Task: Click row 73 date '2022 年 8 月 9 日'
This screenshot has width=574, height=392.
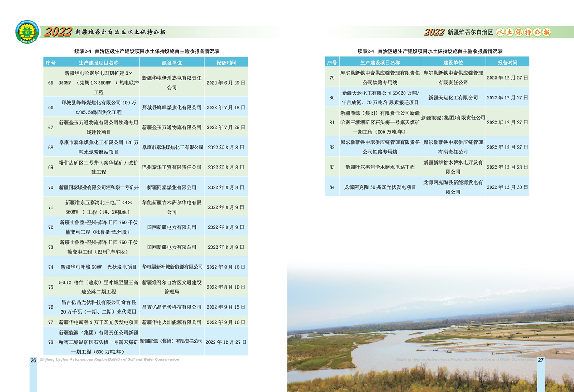Action: (226, 247)
